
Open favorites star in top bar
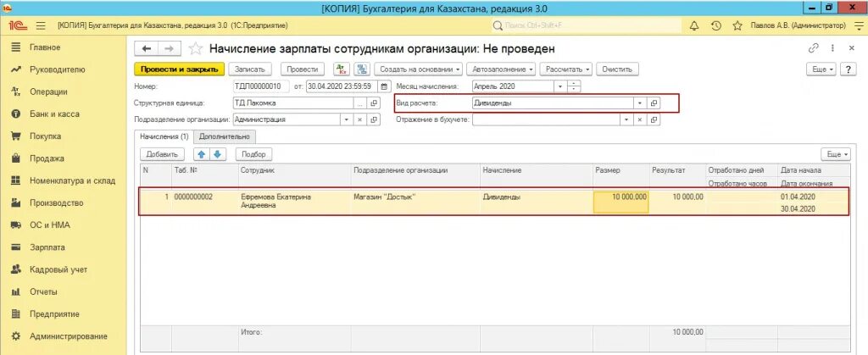(x=737, y=25)
